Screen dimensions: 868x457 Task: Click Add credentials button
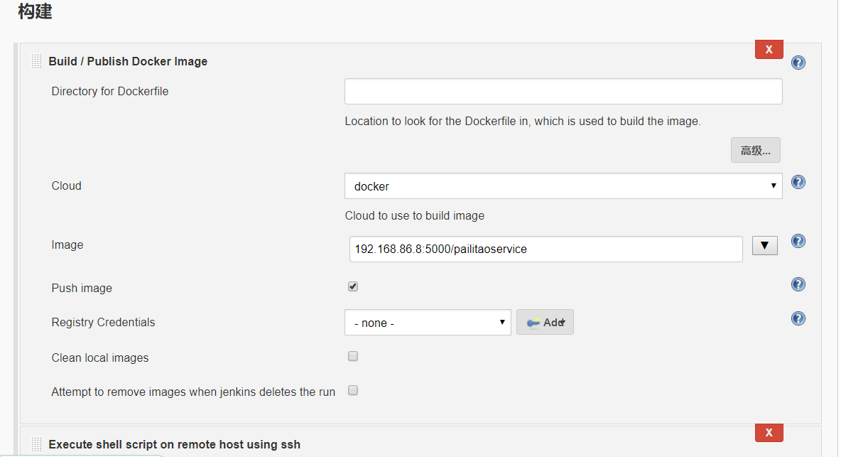(x=545, y=323)
